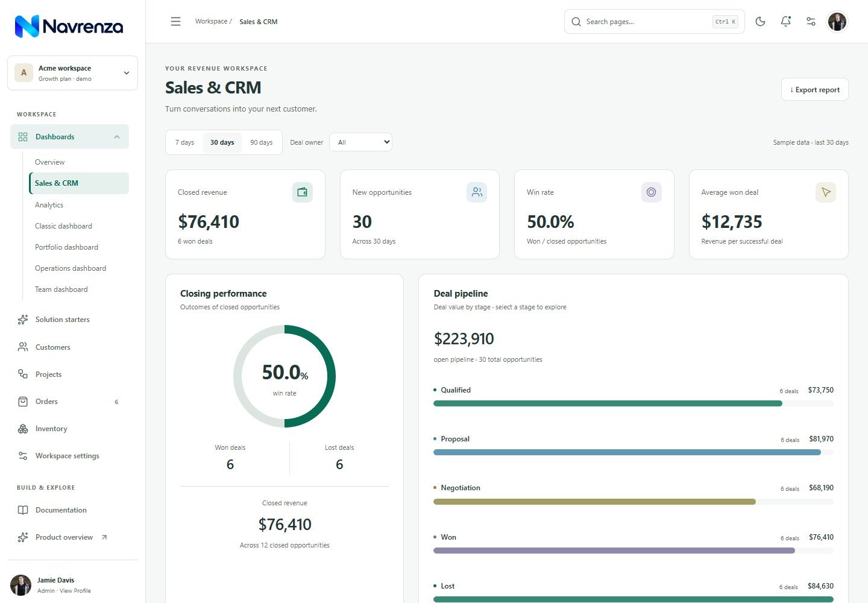Click the Dashboards grid icon
The image size is (868, 603).
click(x=23, y=137)
